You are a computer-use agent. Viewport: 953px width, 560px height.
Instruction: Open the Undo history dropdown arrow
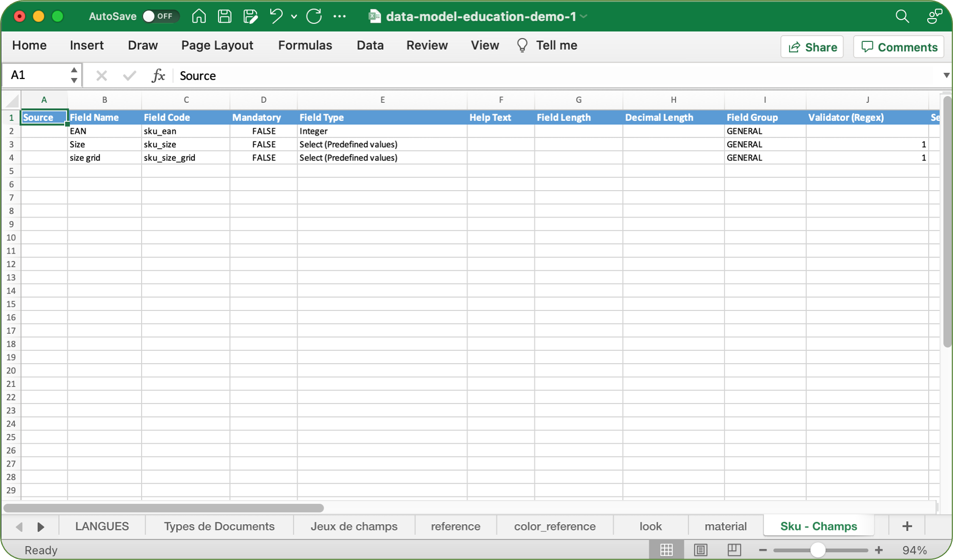point(294,17)
